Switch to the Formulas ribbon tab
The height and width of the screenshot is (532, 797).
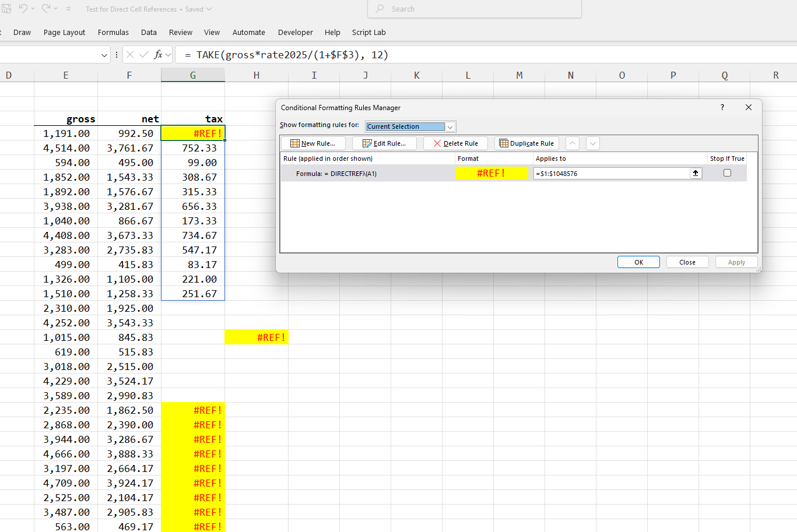(x=113, y=33)
